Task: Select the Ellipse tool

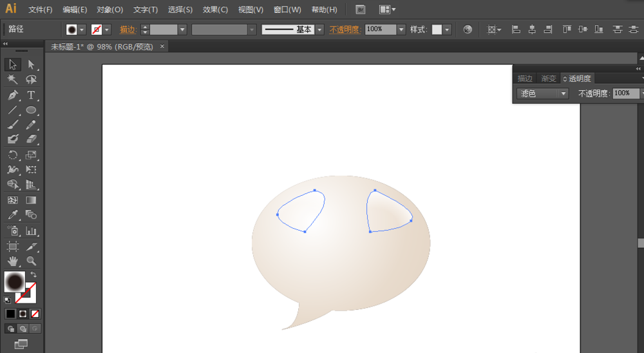Action: [31, 110]
